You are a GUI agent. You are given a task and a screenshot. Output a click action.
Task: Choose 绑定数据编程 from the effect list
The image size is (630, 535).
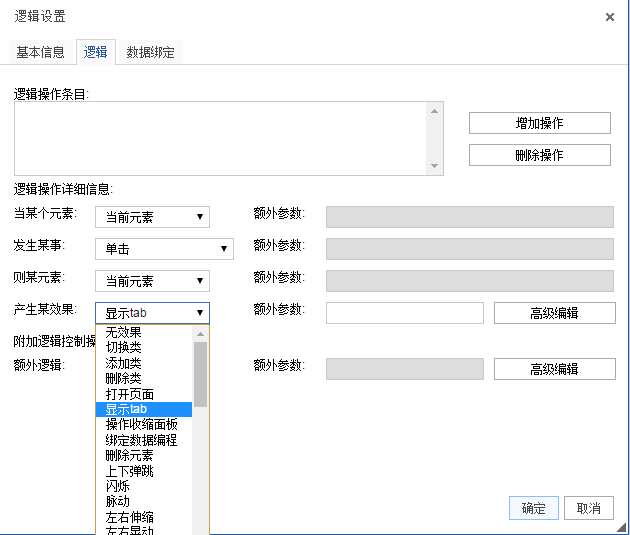pos(144,440)
